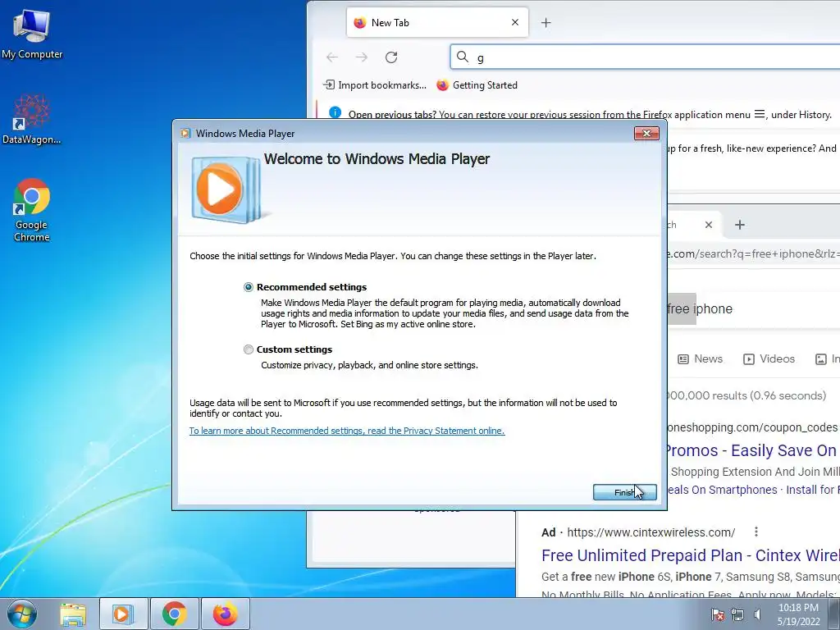Open the Google Chrome desktop shortcut
The height and width of the screenshot is (630, 840).
(32, 209)
